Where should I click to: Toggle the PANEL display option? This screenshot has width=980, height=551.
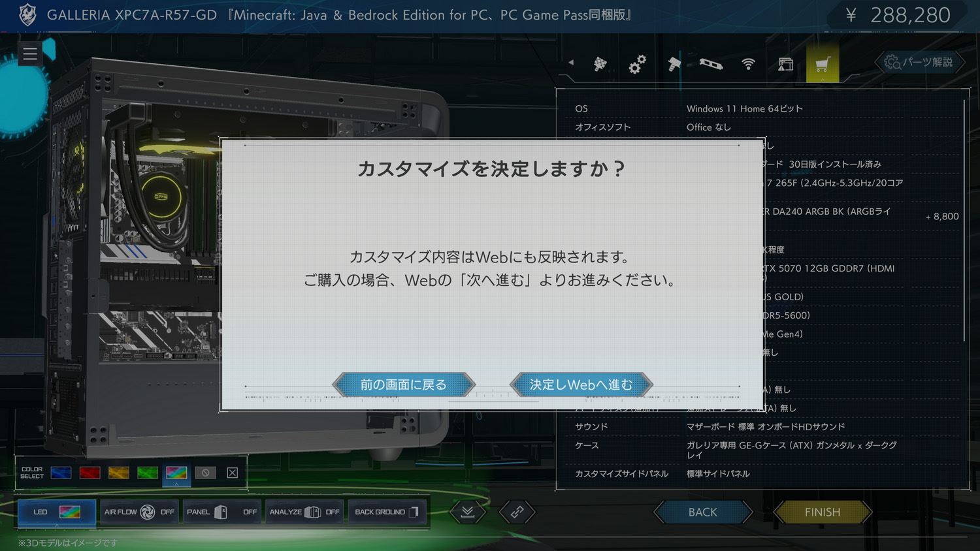pyautogui.click(x=221, y=512)
